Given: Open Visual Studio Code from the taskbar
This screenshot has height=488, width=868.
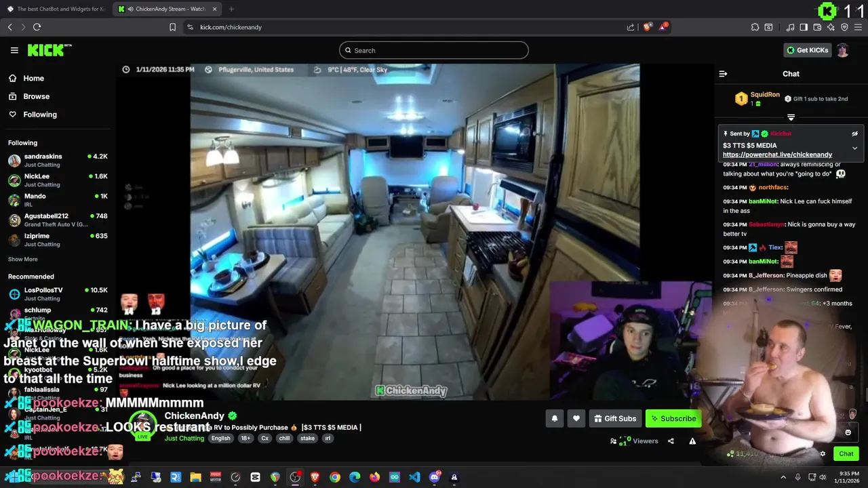Looking at the screenshot, I should pyautogui.click(x=414, y=477).
